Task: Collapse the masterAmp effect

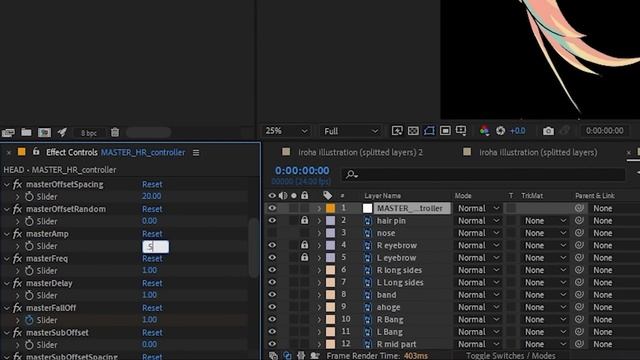Action: [7, 234]
